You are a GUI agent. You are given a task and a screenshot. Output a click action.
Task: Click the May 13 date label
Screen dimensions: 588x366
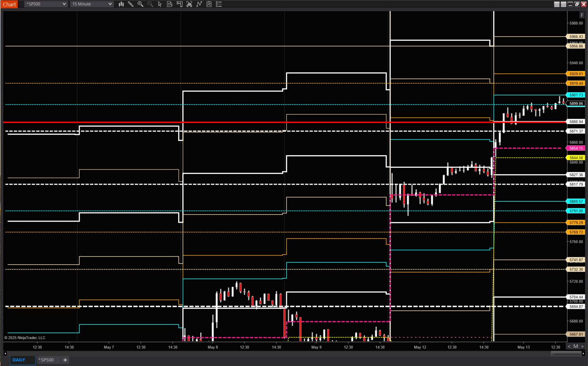click(524, 347)
